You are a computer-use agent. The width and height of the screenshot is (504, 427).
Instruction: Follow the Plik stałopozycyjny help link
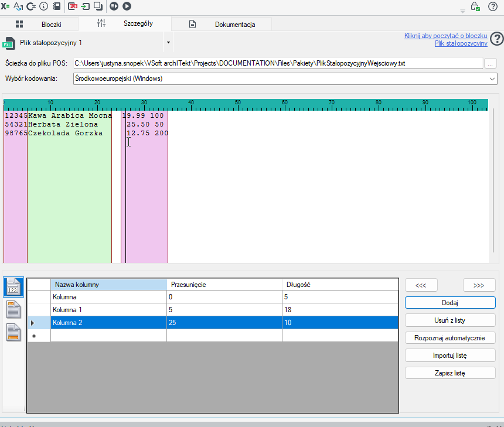pos(461,43)
